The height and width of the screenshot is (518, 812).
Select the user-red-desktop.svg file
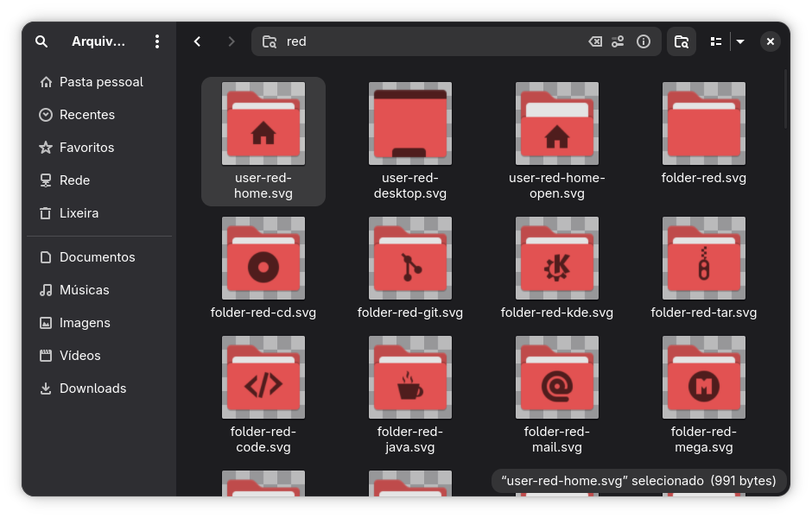click(x=410, y=123)
